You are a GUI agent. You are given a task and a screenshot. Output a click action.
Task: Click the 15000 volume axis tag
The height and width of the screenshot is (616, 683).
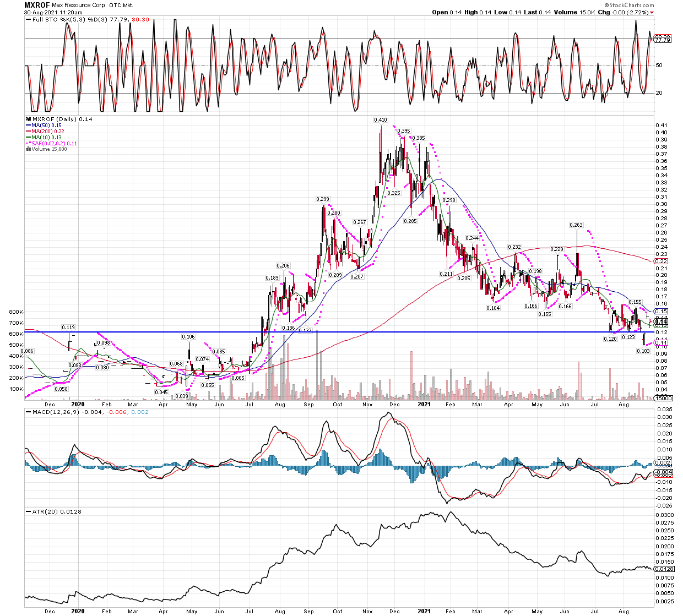[x=663, y=398]
